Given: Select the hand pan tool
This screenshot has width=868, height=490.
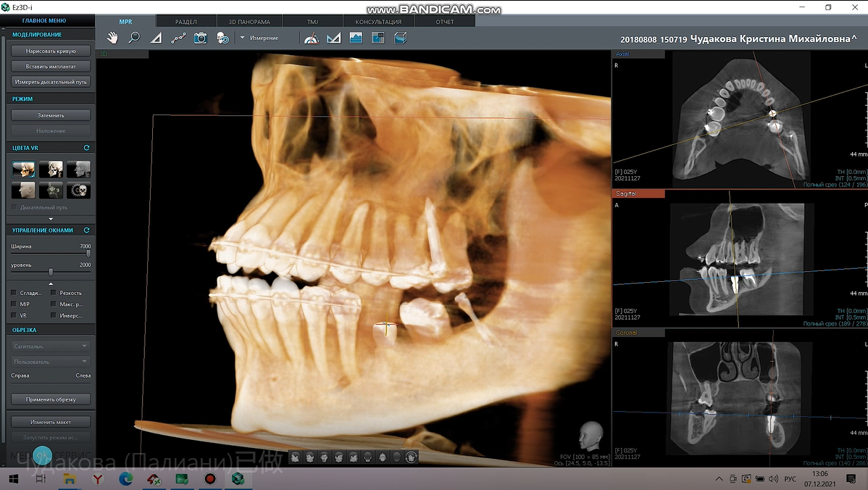Looking at the screenshot, I should click(x=112, y=38).
